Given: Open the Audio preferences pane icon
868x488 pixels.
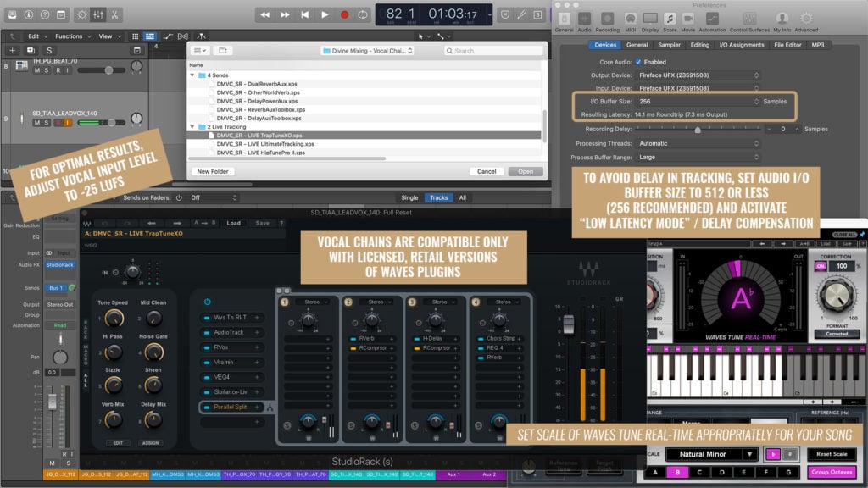Looking at the screenshot, I should [x=585, y=20].
